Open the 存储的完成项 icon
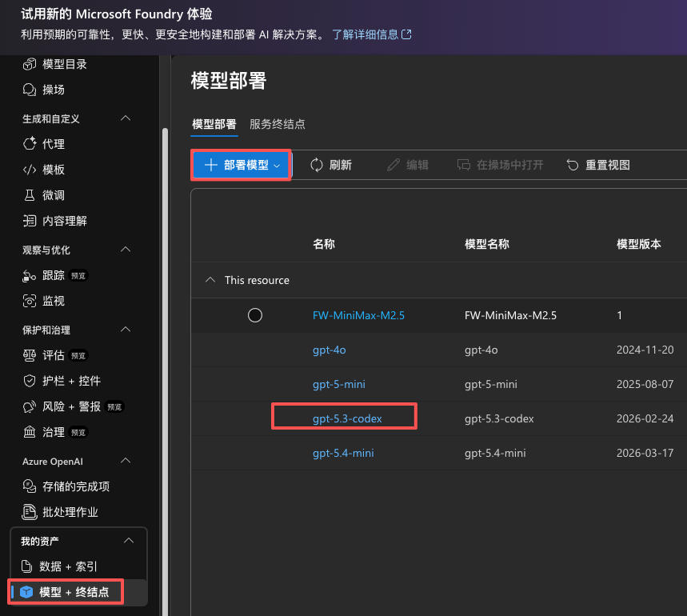 point(30,486)
